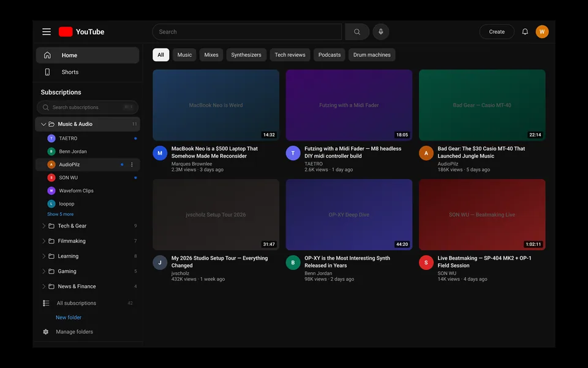Click loopop avatar in sidebar
The image size is (588, 368).
[x=51, y=204]
